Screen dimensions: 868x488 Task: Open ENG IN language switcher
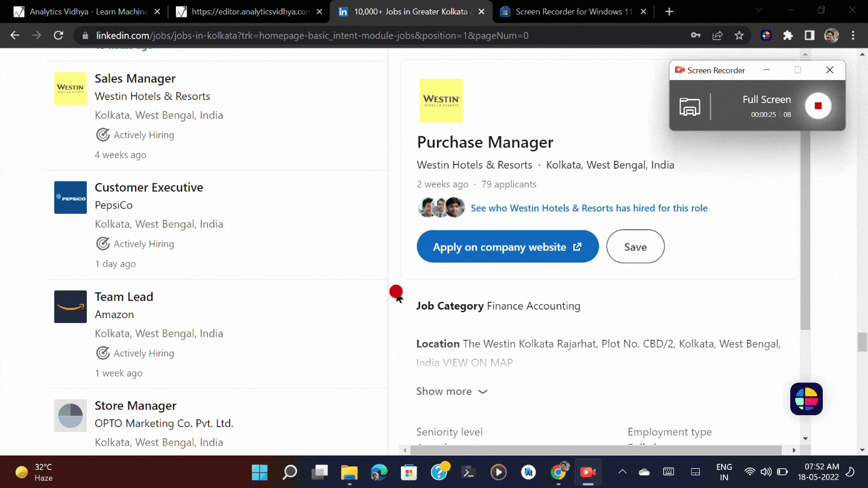click(x=724, y=472)
